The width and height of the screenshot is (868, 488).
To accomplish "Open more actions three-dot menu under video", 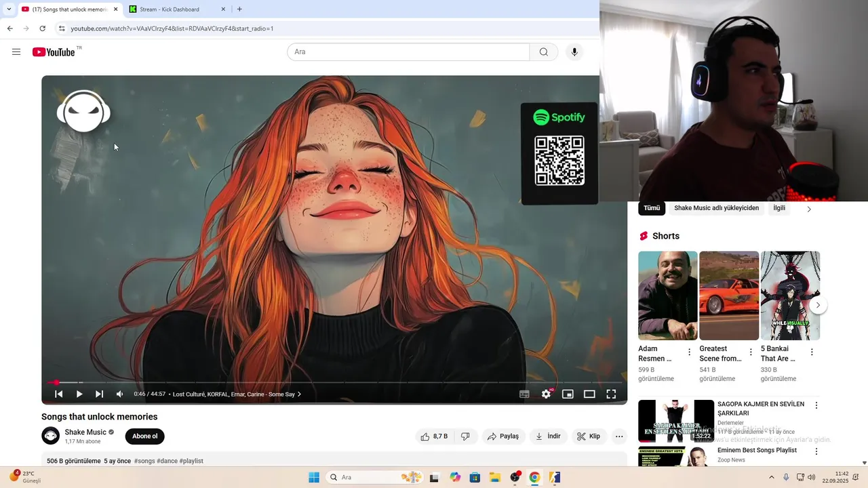I will (619, 436).
